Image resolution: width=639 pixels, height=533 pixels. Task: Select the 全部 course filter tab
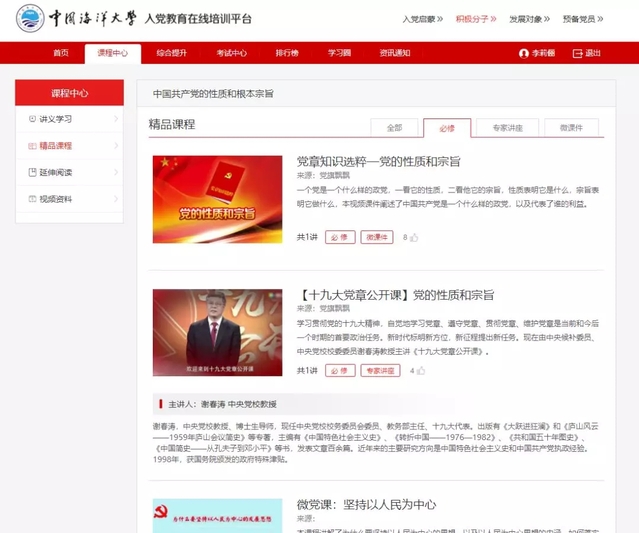point(394,128)
